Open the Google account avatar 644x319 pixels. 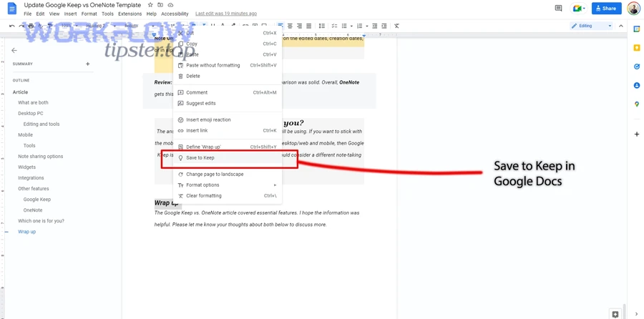point(633,8)
